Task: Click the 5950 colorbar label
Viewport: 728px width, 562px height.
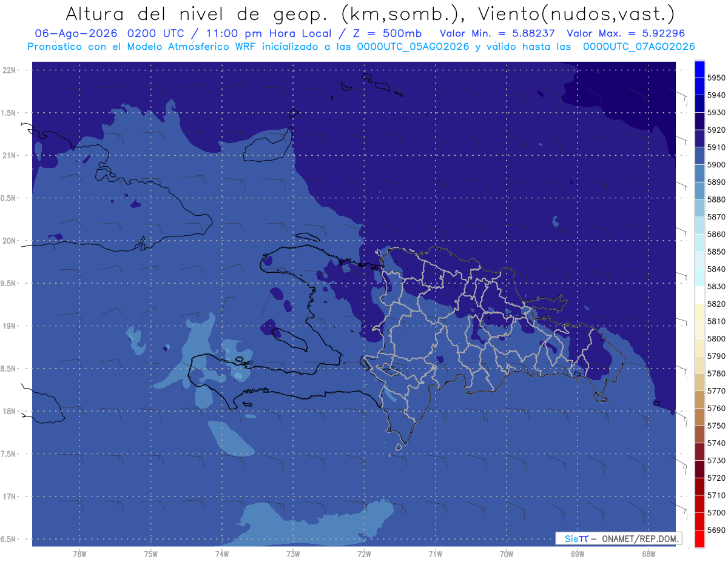Action: [x=716, y=78]
